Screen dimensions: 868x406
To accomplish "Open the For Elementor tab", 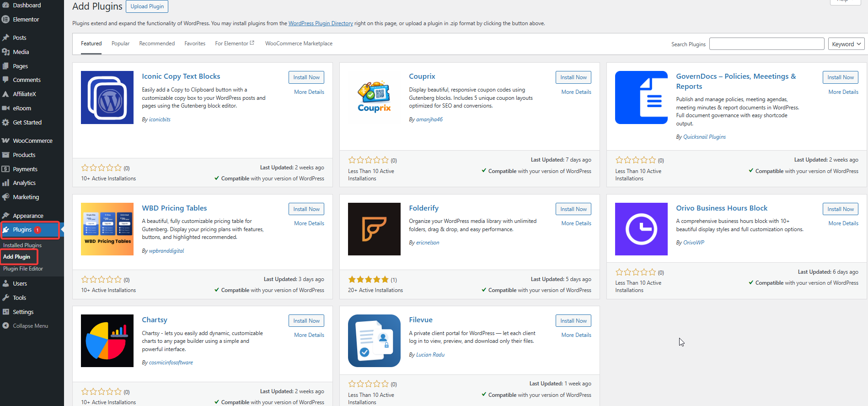I will [x=235, y=43].
